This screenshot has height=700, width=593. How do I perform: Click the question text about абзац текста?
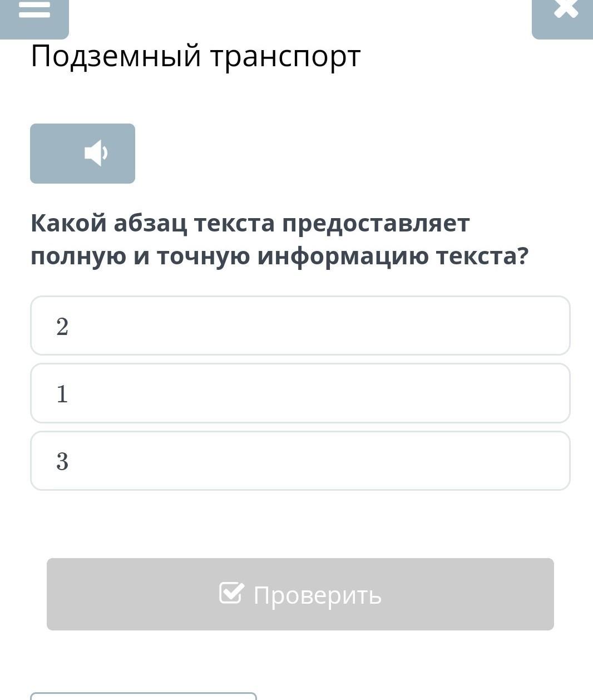tap(278, 239)
